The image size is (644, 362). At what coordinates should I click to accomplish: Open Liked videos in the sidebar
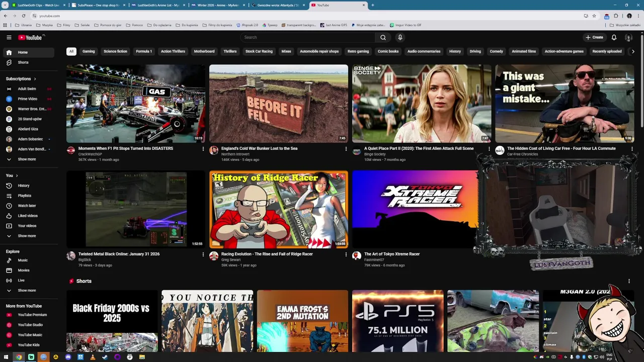click(x=30, y=216)
